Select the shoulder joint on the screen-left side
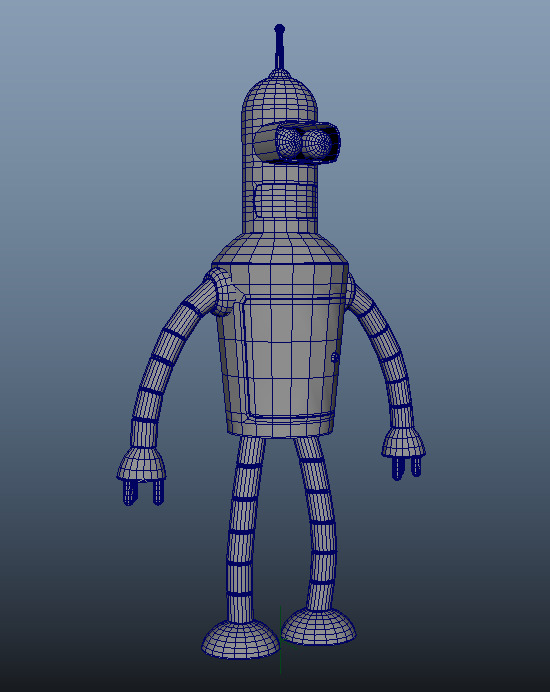This screenshot has height=692, width=550. (x=218, y=291)
